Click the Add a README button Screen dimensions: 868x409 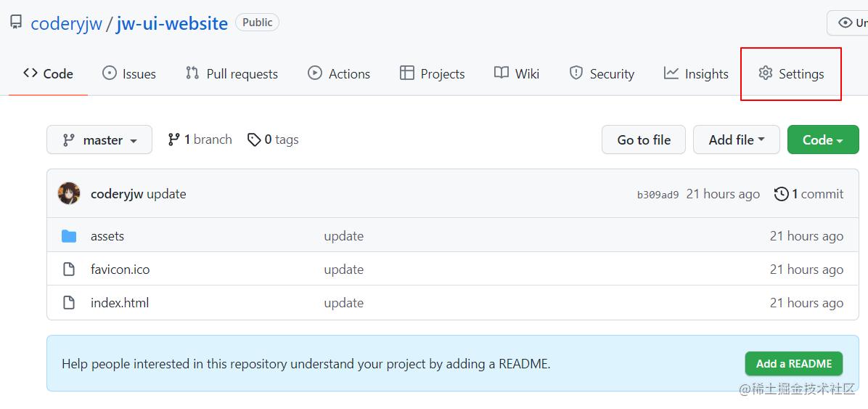(x=793, y=363)
